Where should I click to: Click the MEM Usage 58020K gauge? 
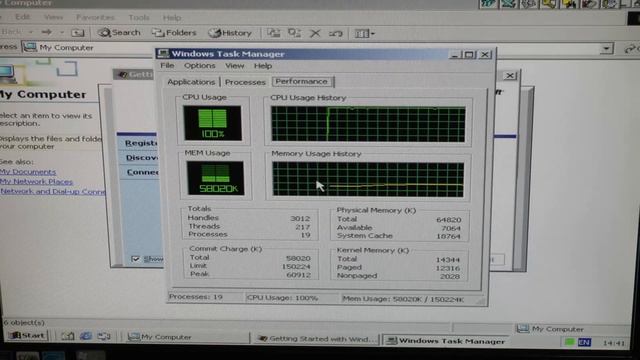pyautogui.click(x=215, y=178)
